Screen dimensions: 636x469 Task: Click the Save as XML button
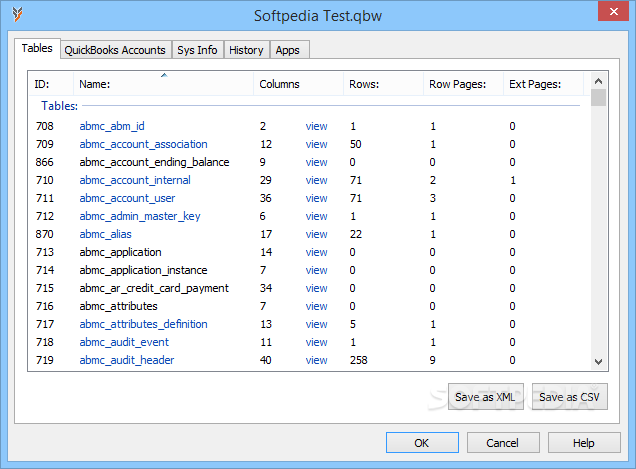pos(486,397)
